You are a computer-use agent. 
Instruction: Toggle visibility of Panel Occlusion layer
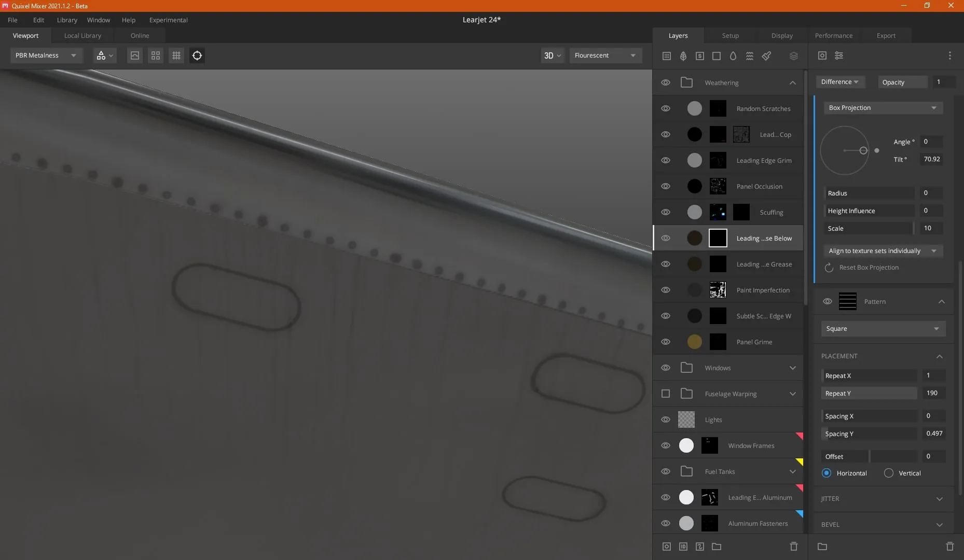pyautogui.click(x=666, y=186)
